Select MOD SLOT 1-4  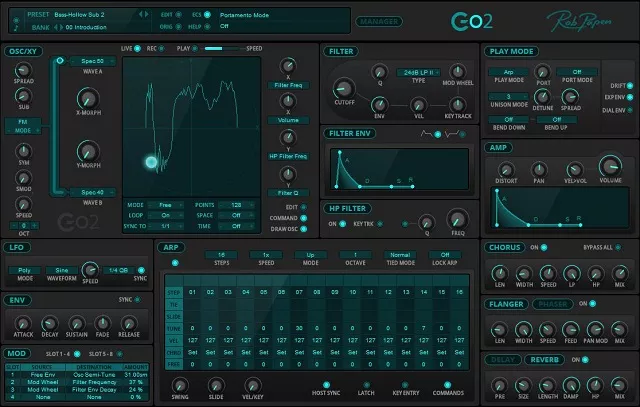(x=77, y=354)
